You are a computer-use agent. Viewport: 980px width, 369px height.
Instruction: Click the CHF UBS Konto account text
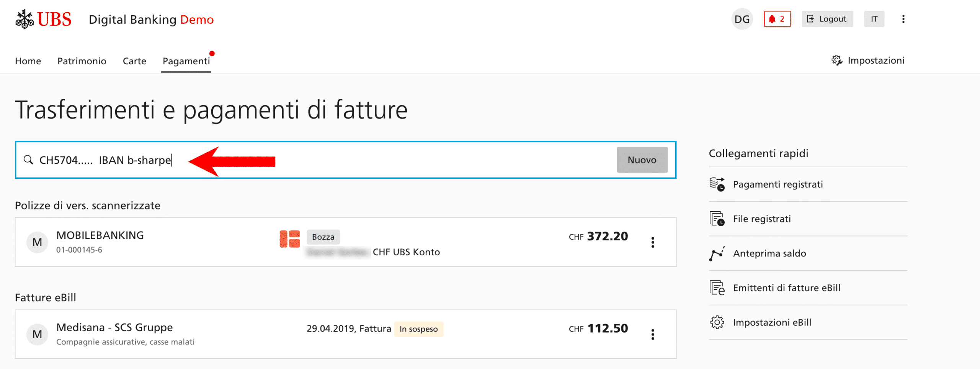tap(406, 252)
